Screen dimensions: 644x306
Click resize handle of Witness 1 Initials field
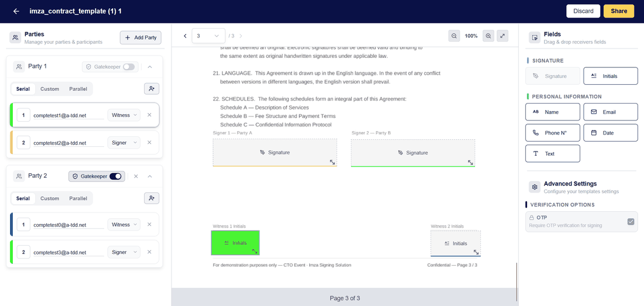255,251
